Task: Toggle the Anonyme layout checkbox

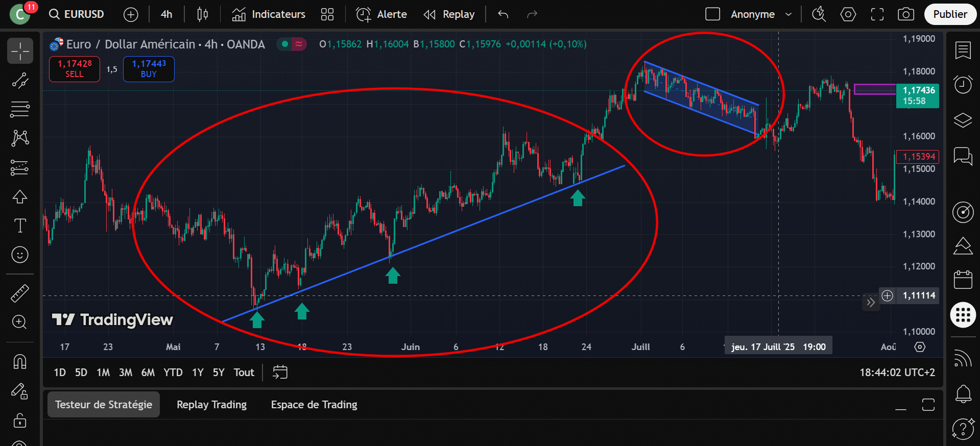Action: 712,14
